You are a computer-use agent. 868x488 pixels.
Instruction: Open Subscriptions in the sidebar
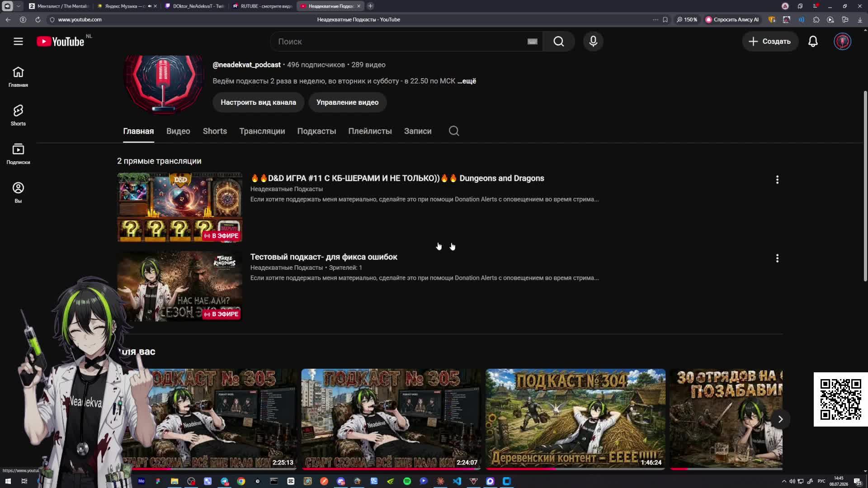pos(18,154)
